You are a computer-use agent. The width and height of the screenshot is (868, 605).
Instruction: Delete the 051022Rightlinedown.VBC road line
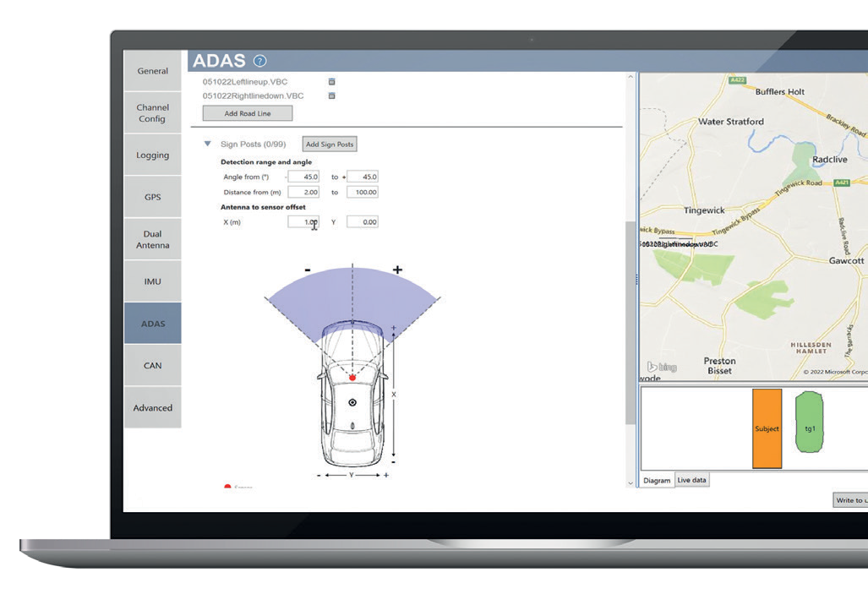pos(332,95)
